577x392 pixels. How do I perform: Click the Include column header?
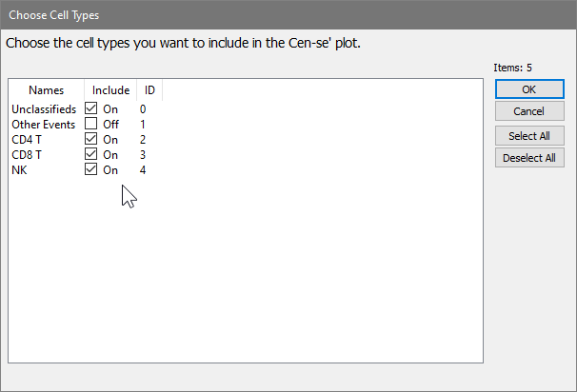click(110, 90)
